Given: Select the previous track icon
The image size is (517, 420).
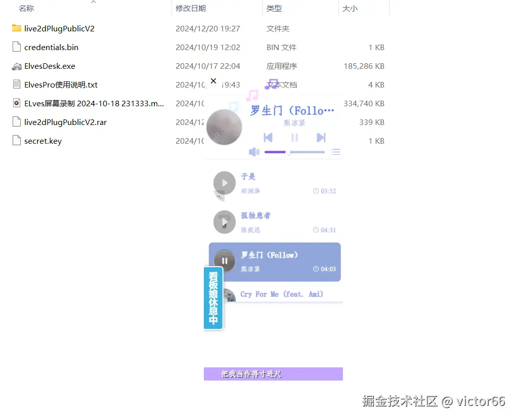Looking at the screenshot, I should [x=268, y=137].
